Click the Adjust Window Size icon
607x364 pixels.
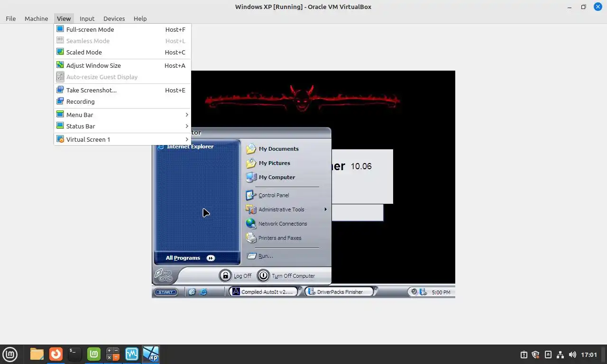pyautogui.click(x=60, y=65)
